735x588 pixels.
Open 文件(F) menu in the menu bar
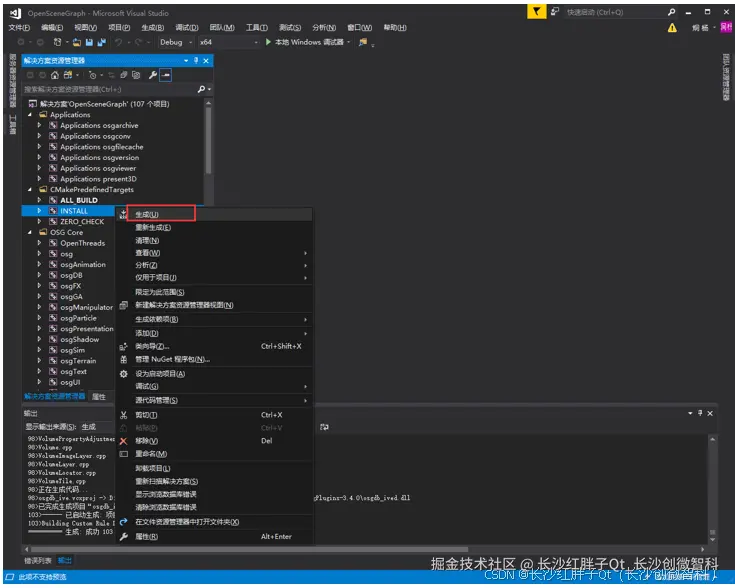19,28
